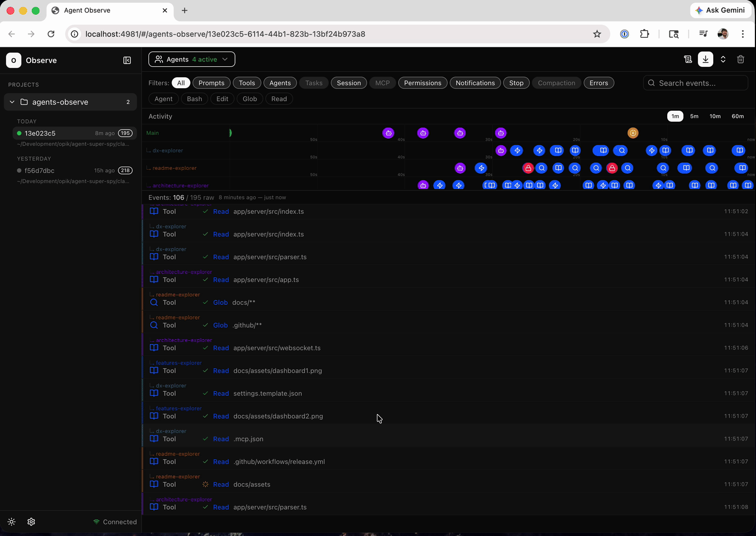Select the 60m time range

click(x=738, y=116)
